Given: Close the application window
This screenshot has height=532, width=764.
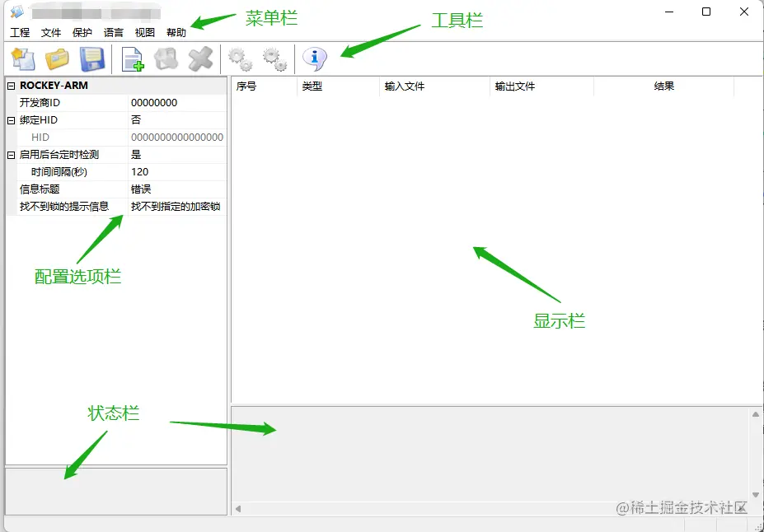Looking at the screenshot, I should pos(744,12).
